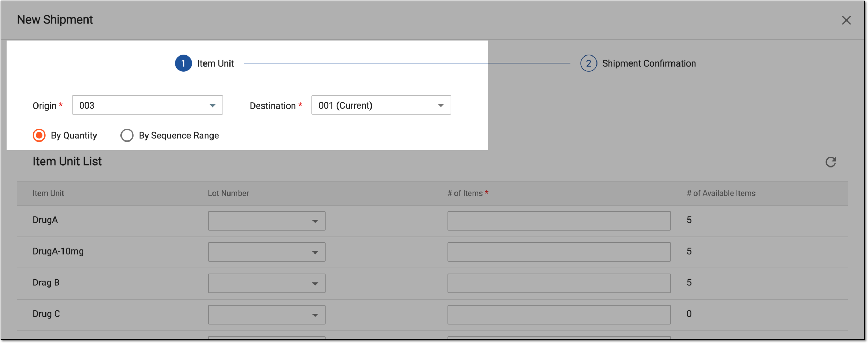This screenshot has width=868, height=343.
Task: Click the # of Items column header
Action: pos(467,193)
